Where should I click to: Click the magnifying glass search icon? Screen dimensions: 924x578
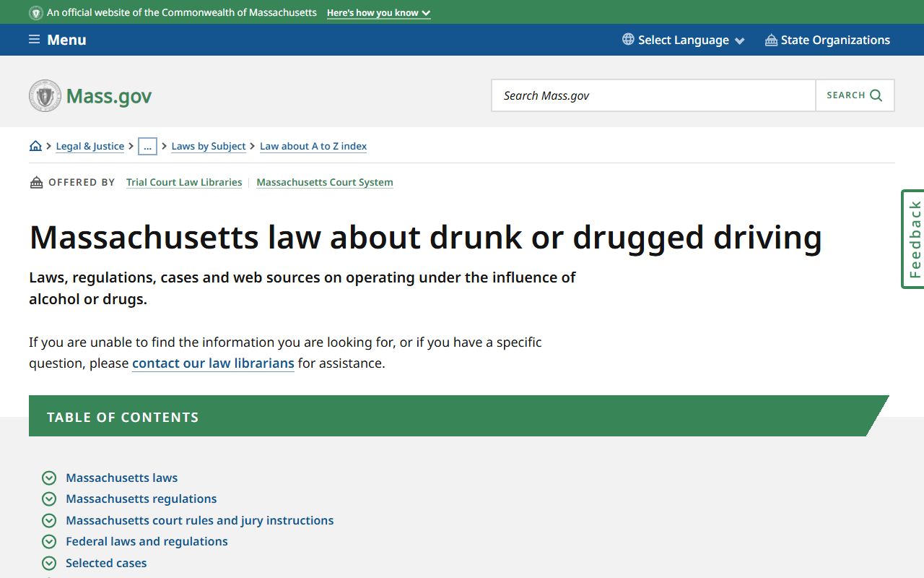876,95
